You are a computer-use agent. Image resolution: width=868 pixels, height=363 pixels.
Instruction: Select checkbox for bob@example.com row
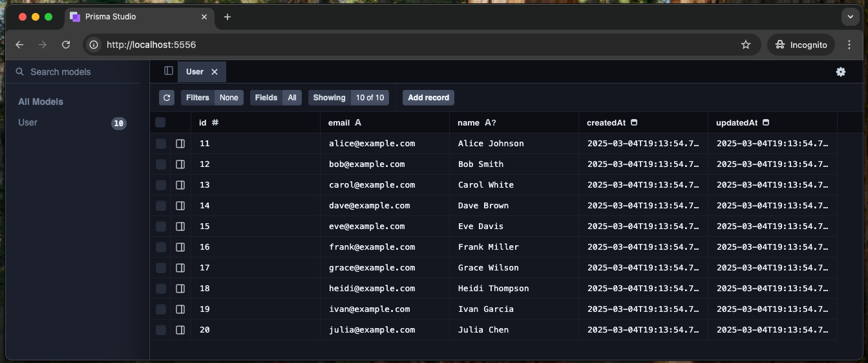(x=160, y=164)
